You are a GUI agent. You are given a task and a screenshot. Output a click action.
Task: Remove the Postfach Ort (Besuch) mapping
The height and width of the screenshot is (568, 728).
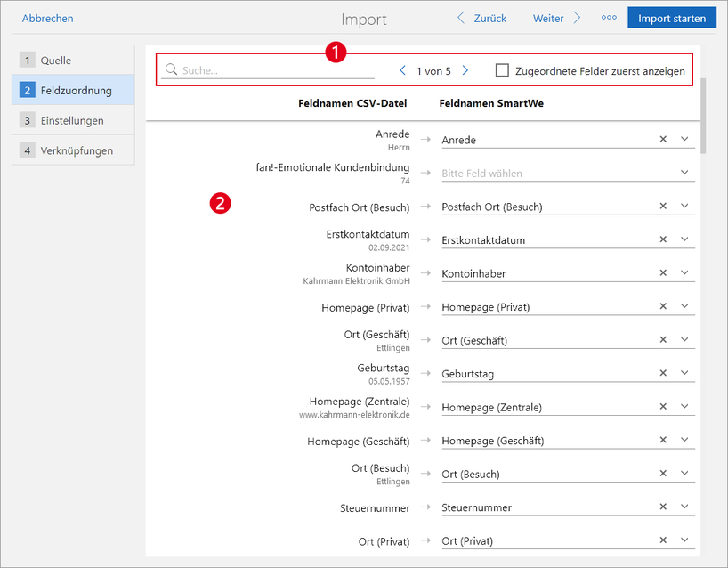[x=662, y=206]
